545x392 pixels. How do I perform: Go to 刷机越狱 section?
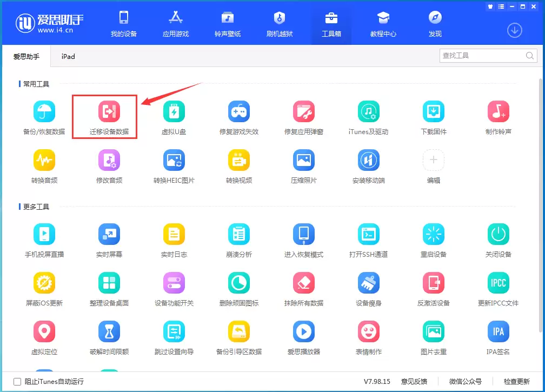(x=280, y=23)
